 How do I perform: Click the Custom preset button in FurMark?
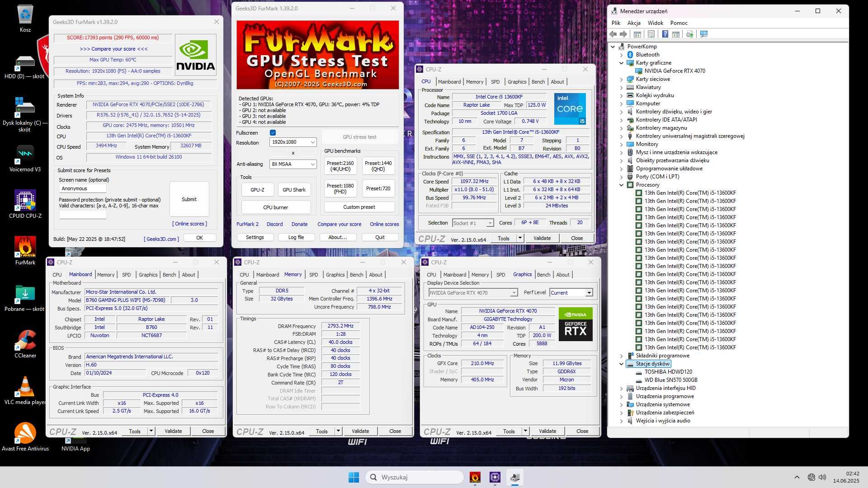coord(359,207)
